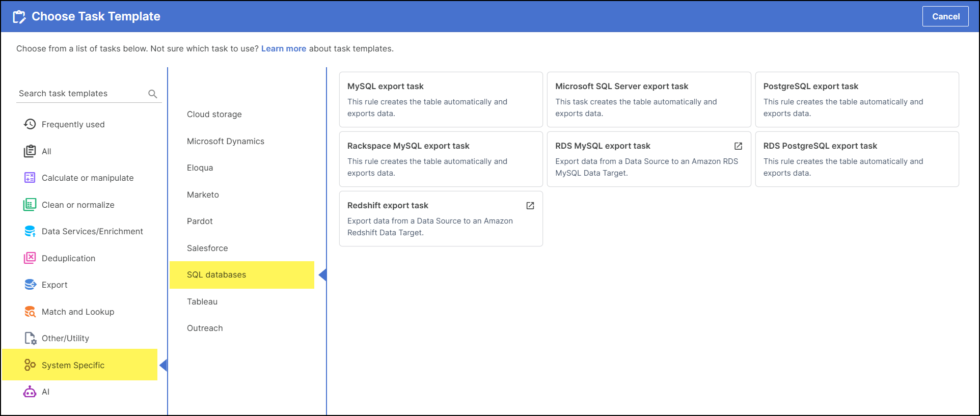Click the Calculate or manipulate icon
The height and width of the screenshot is (416, 980).
(30, 178)
